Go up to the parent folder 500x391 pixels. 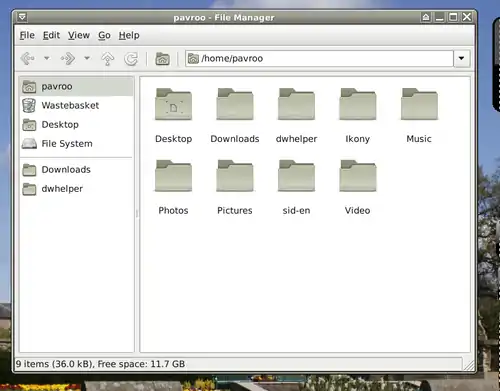(107, 59)
